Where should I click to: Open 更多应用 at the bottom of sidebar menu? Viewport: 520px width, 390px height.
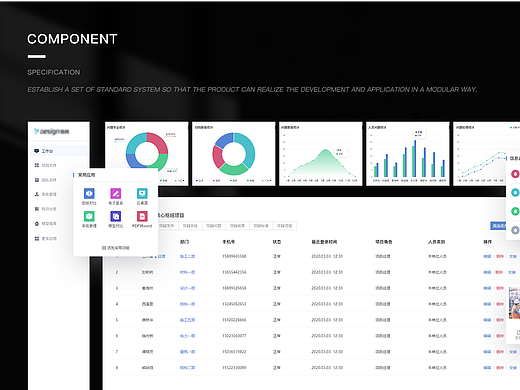(x=46, y=239)
